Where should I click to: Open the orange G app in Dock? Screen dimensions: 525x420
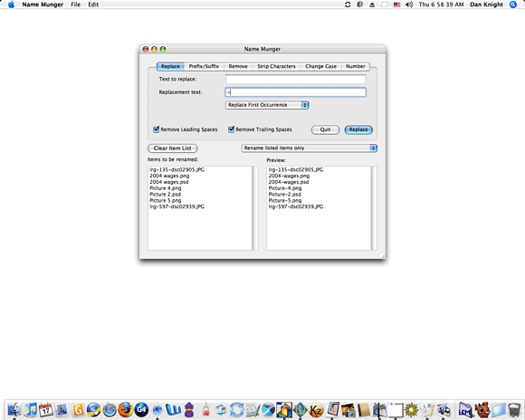[78, 410]
